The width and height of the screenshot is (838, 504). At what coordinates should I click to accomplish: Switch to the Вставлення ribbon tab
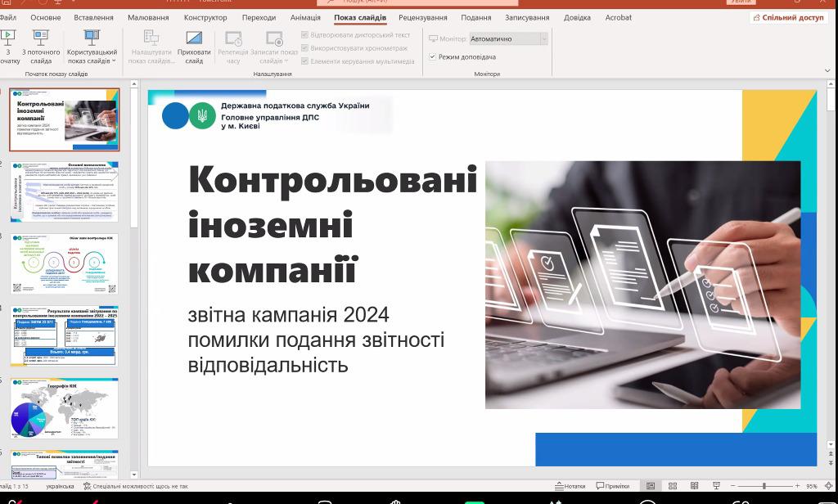coord(93,18)
